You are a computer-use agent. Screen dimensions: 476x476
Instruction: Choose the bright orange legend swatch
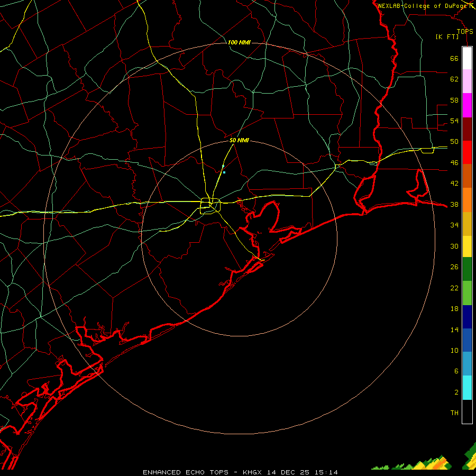pyautogui.click(x=467, y=200)
